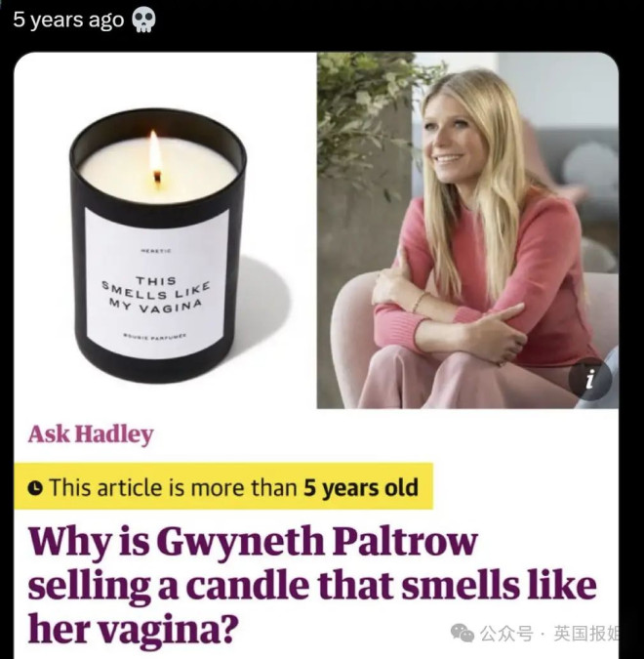Click the WeChat logo watermark
Viewport: 644px width, 659px height.
pos(463,634)
